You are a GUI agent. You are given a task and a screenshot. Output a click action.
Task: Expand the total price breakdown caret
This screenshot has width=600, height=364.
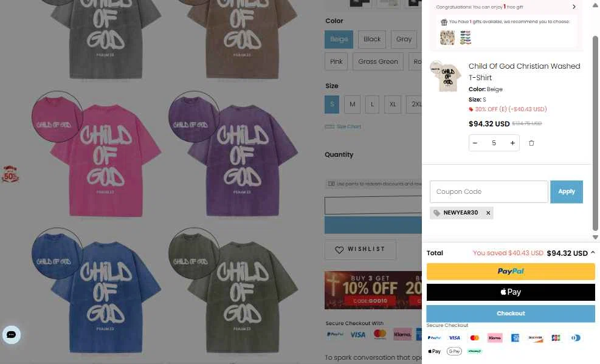pos(593,253)
